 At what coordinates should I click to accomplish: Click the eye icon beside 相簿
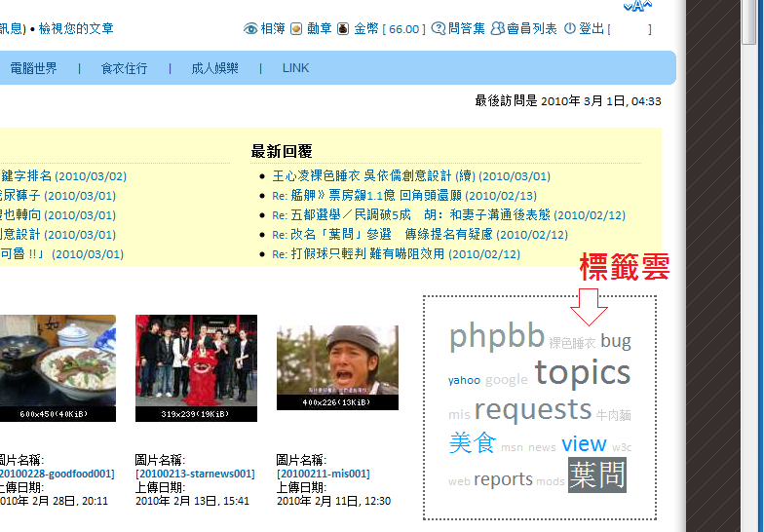tap(250, 29)
